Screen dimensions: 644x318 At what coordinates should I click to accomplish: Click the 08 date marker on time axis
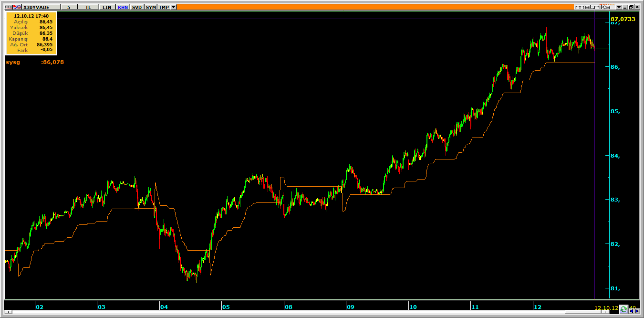(x=288, y=307)
